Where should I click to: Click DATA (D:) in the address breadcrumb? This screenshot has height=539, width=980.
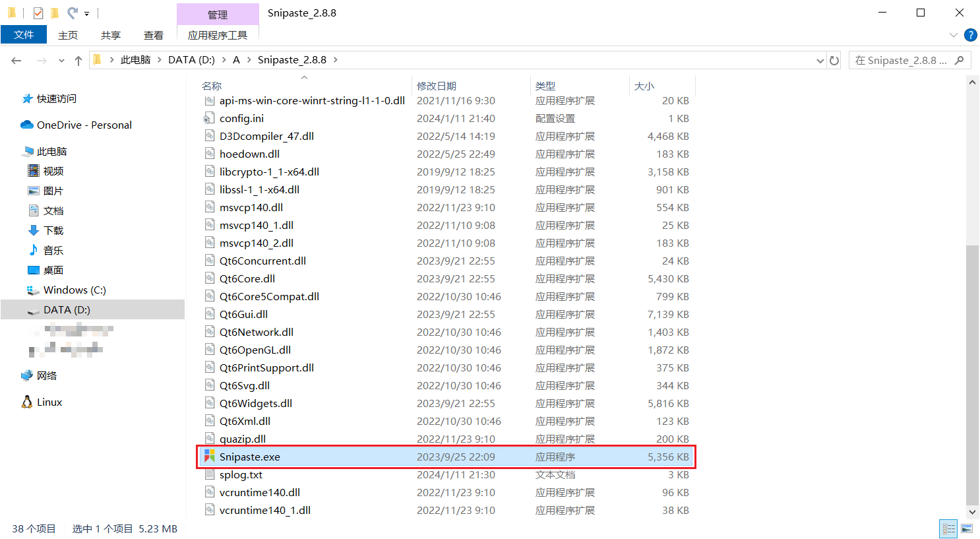(191, 60)
